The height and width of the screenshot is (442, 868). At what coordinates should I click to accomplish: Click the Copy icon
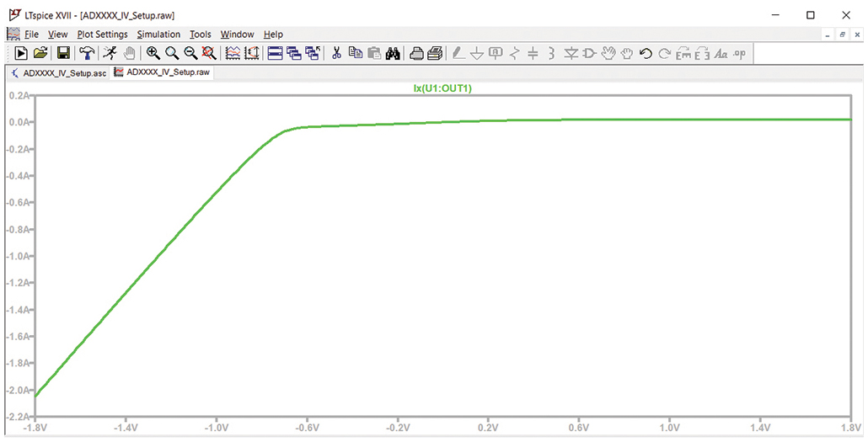pyautogui.click(x=356, y=53)
